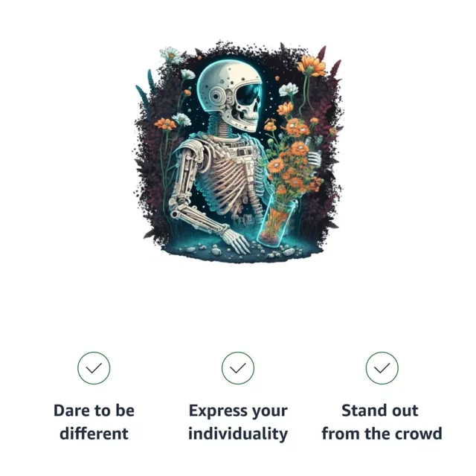Click the mechanical upper arm of the skeleton

(190, 170)
